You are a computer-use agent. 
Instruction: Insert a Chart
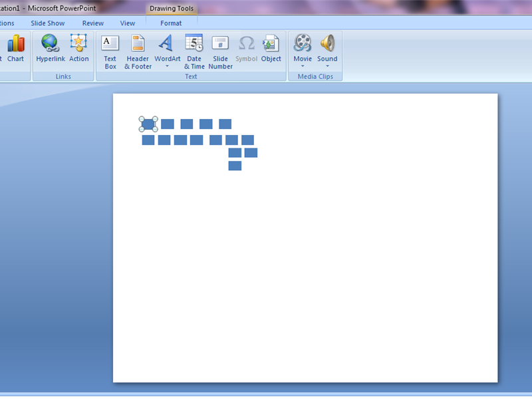point(15,47)
